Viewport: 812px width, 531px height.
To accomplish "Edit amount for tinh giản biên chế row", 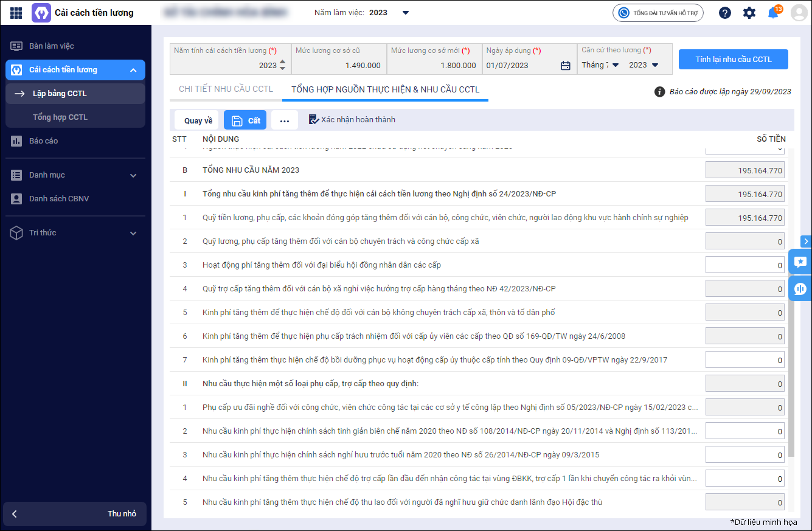I will pyautogui.click(x=745, y=431).
